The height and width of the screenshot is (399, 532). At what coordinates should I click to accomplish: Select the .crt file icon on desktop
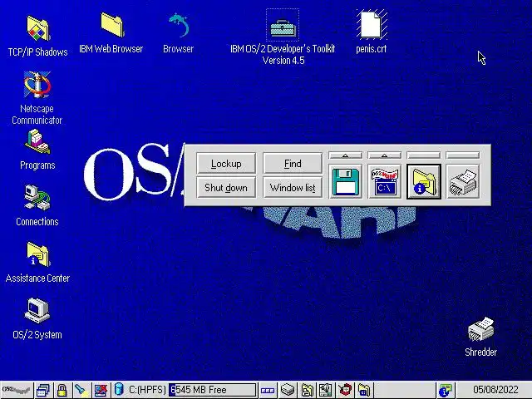tap(372, 25)
